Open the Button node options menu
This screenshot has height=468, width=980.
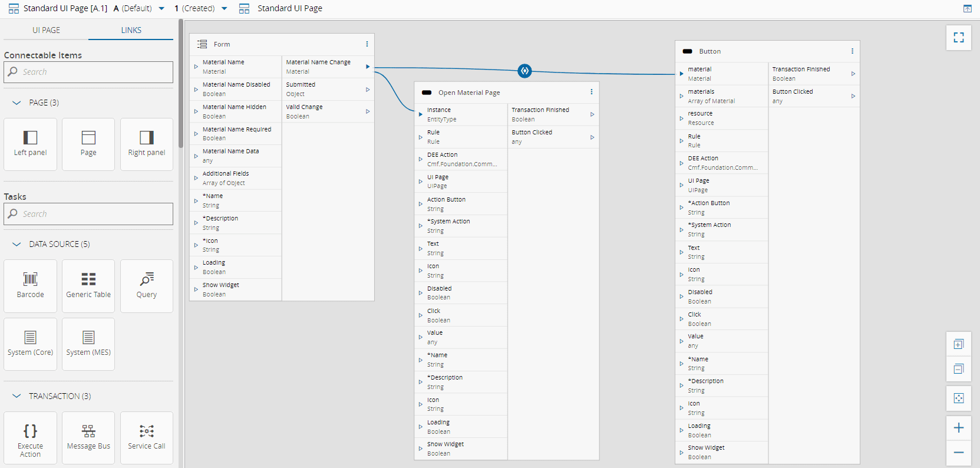click(852, 51)
